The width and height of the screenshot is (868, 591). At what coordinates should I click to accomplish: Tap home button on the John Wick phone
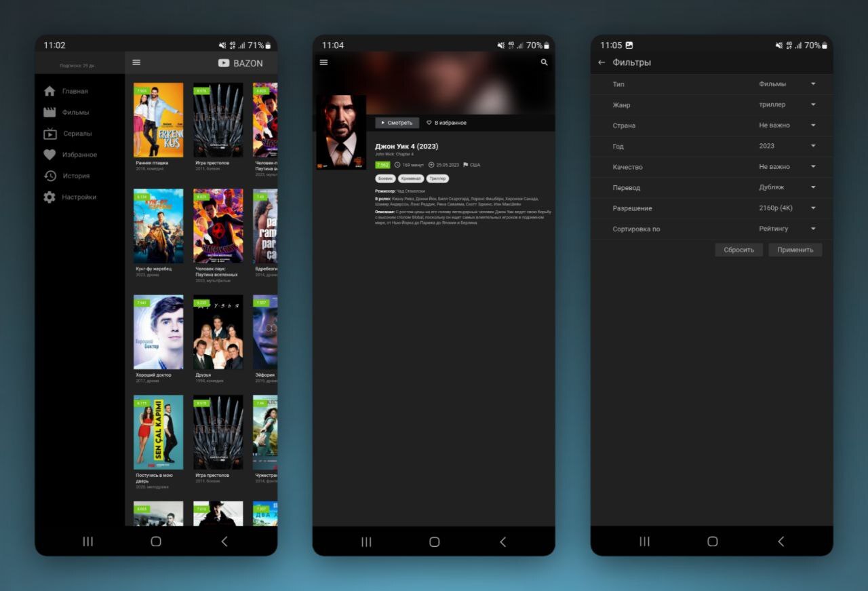tap(435, 541)
